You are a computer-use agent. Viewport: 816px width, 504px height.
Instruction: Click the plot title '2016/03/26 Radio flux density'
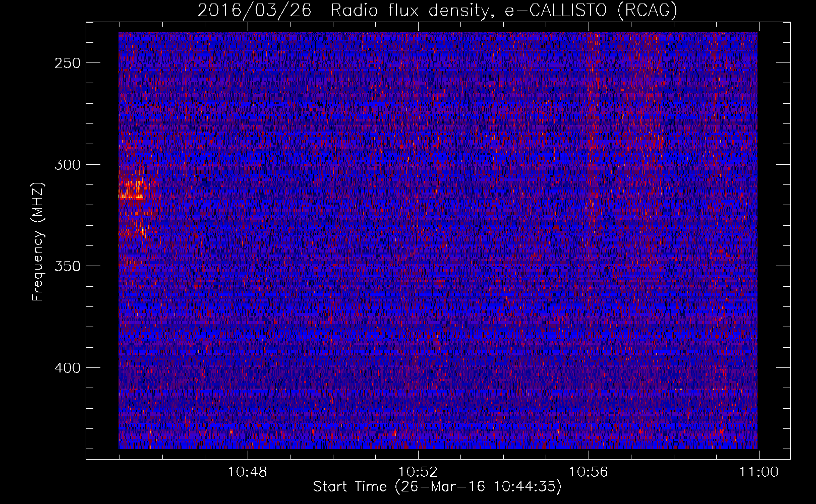click(x=437, y=10)
